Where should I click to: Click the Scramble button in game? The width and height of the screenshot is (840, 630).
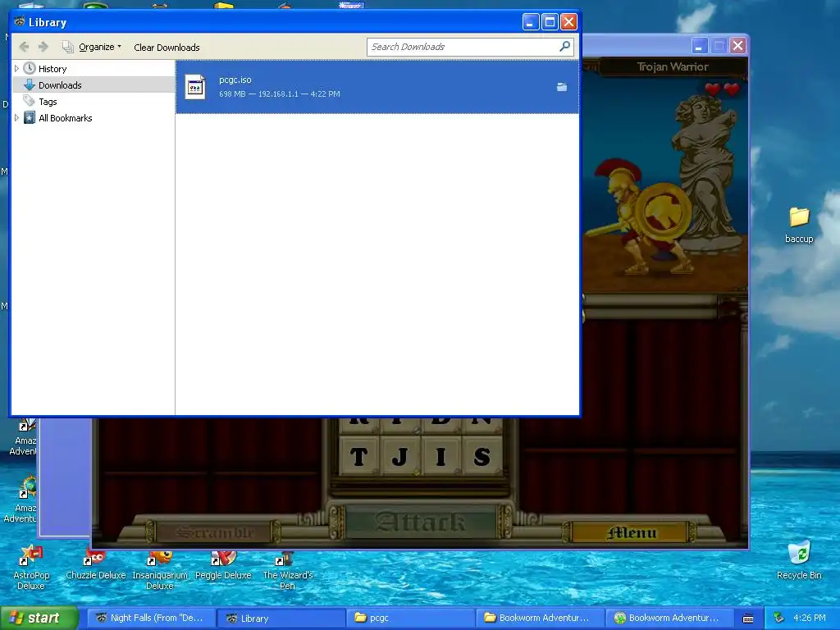coord(214,532)
